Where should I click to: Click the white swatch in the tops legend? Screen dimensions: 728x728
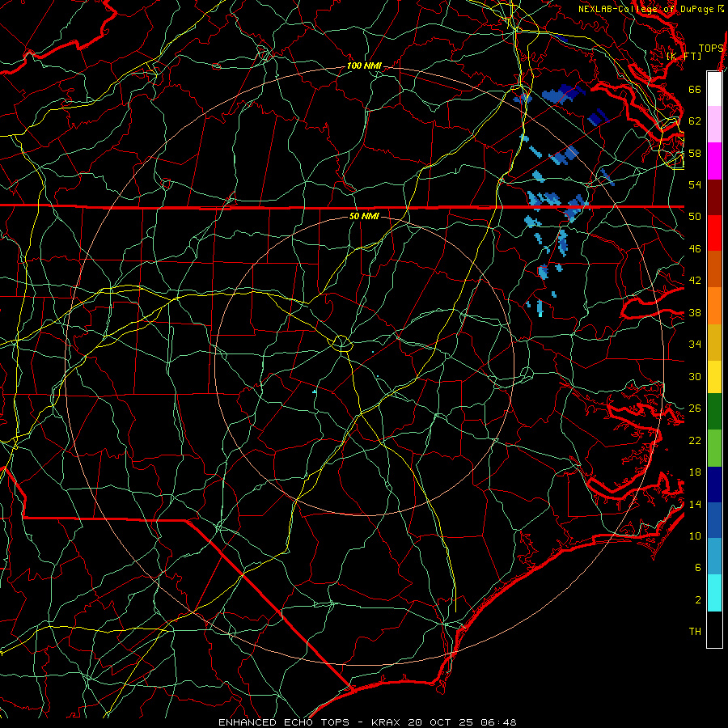(714, 89)
